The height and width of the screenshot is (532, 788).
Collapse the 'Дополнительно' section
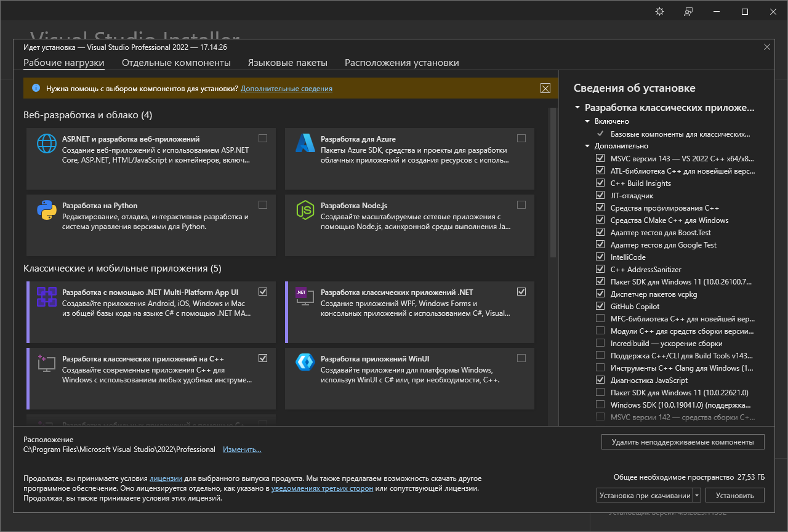(588, 146)
